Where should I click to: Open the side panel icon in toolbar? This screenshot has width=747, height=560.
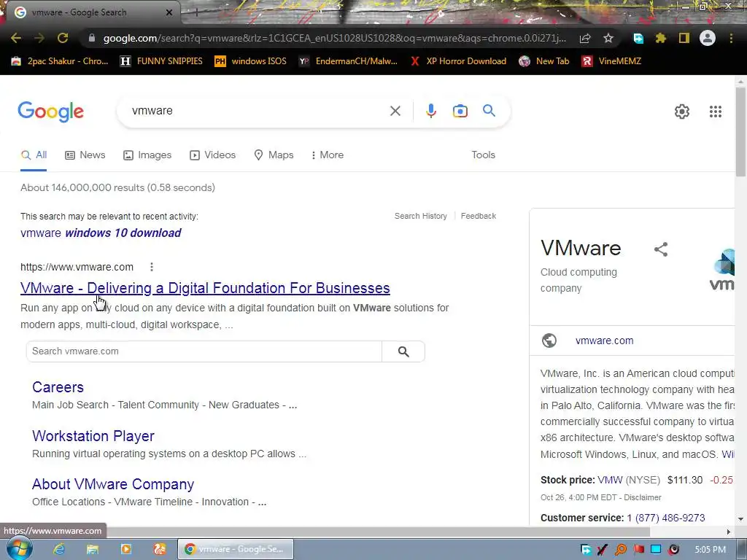click(684, 38)
